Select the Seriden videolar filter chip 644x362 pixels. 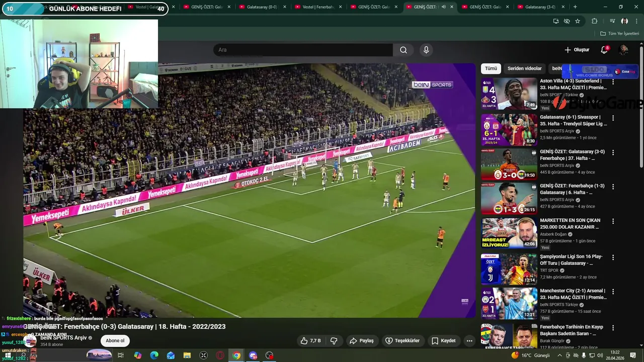pyautogui.click(x=524, y=68)
